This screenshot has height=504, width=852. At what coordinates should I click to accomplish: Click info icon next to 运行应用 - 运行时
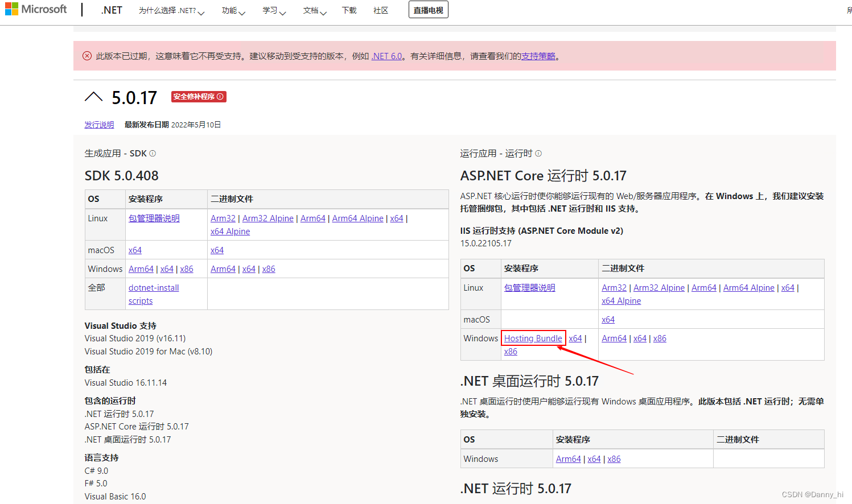tap(538, 154)
